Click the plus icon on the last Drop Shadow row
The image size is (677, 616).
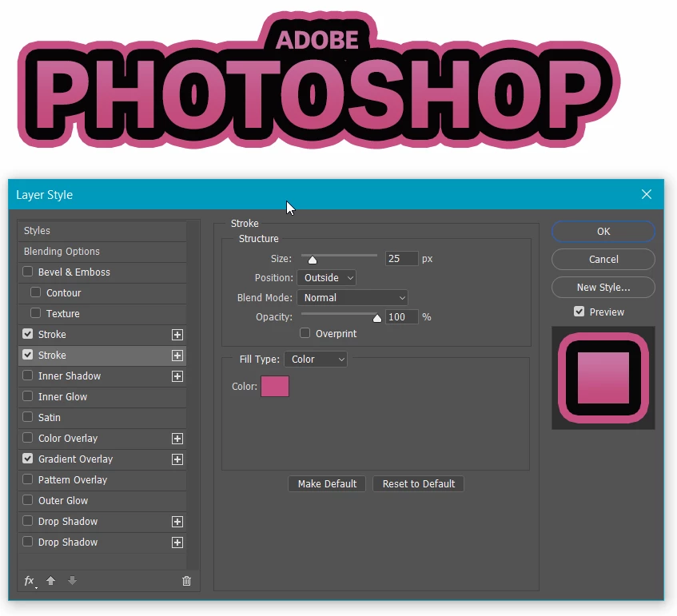177,542
